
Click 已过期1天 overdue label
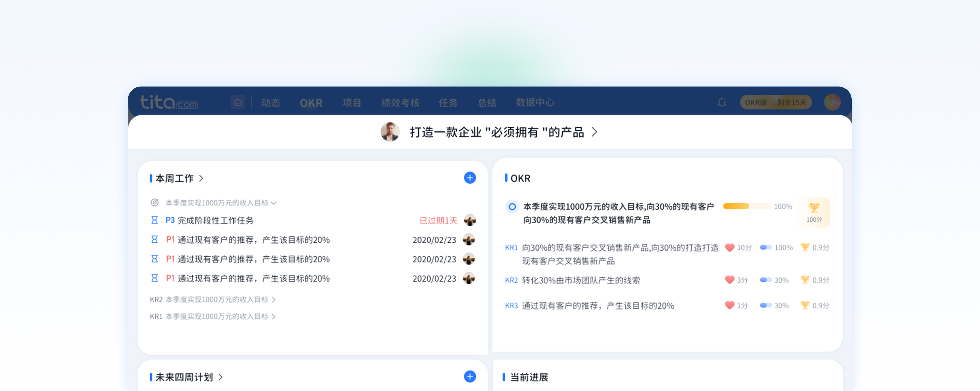pyautogui.click(x=438, y=221)
